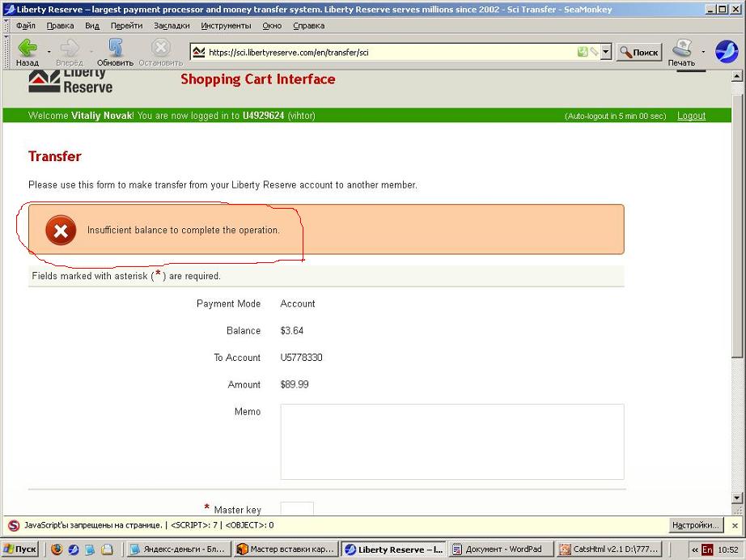The image size is (746, 560).
Task: Open the Печать options dropdown arrow
Action: point(703,51)
